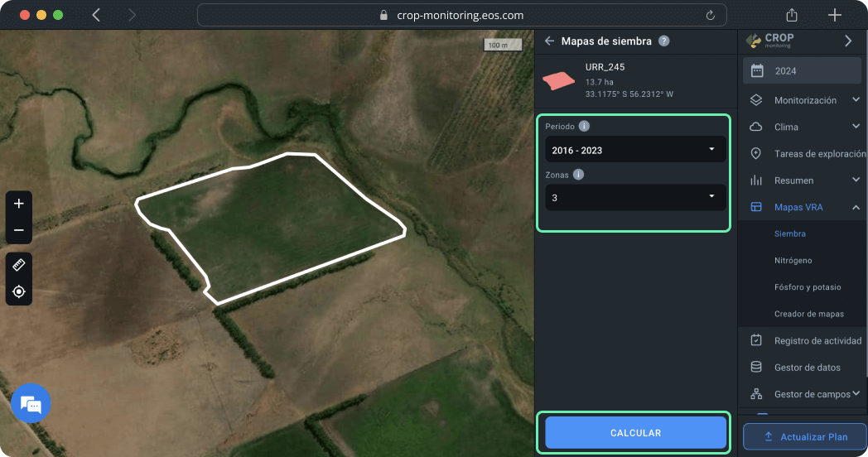Click the CALCULAR button
This screenshot has height=457, width=868.
click(635, 433)
